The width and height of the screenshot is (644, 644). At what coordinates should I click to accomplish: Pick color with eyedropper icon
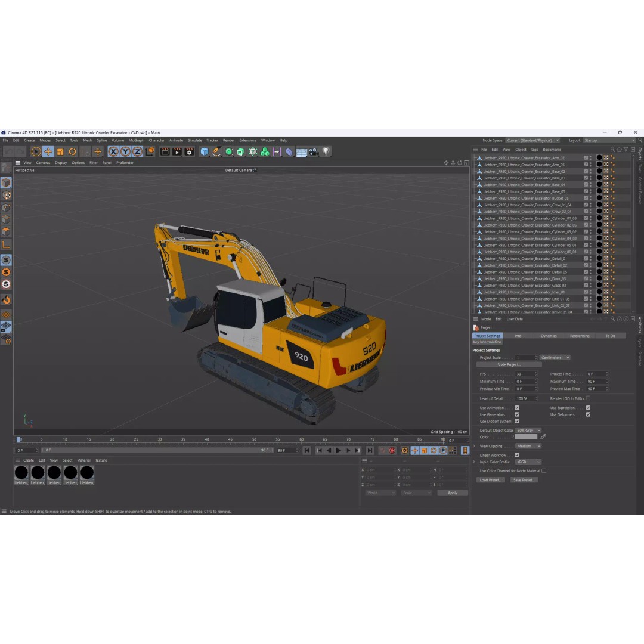coord(543,437)
